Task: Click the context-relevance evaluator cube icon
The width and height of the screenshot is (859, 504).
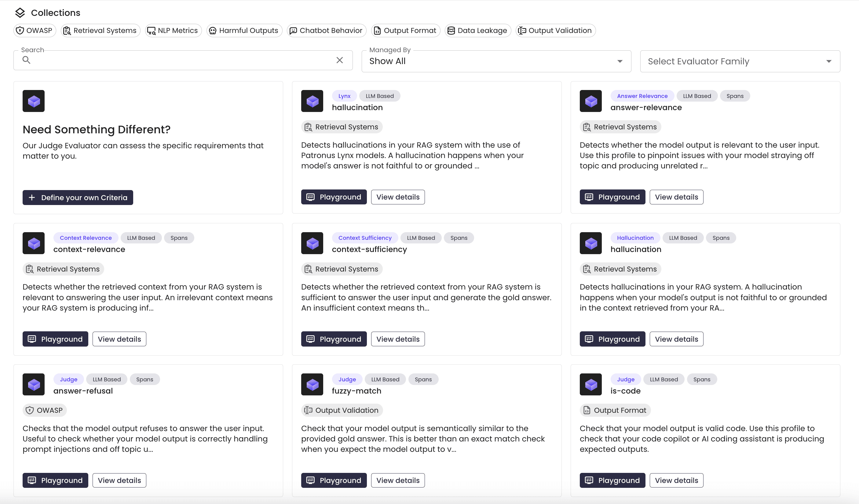Action: click(x=33, y=243)
